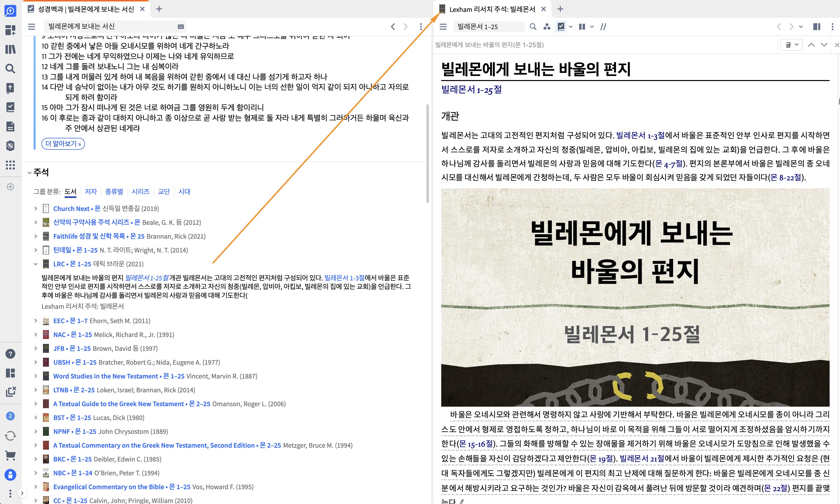This screenshot has width=840, height=504.
Task: Open dropdown next to commentary checkbox icon
Action: point(571,26)
